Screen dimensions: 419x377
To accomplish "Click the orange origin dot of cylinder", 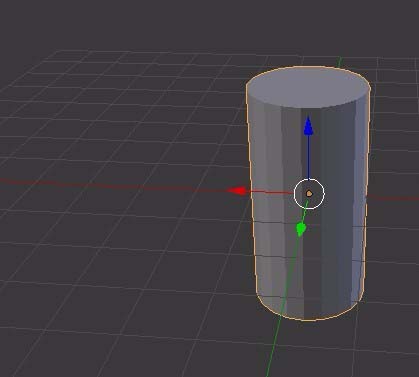I will [309, 193].
